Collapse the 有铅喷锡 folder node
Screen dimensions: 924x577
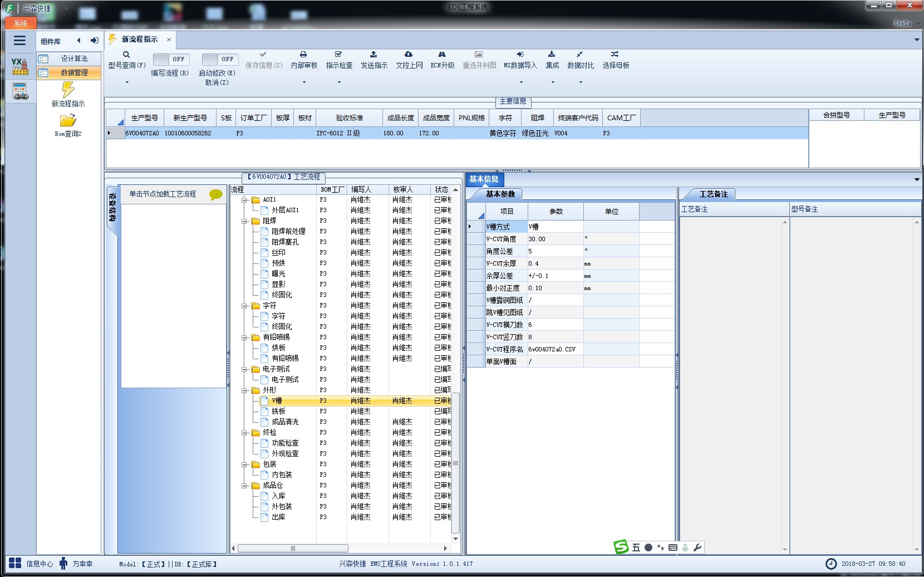coord(244,338)
